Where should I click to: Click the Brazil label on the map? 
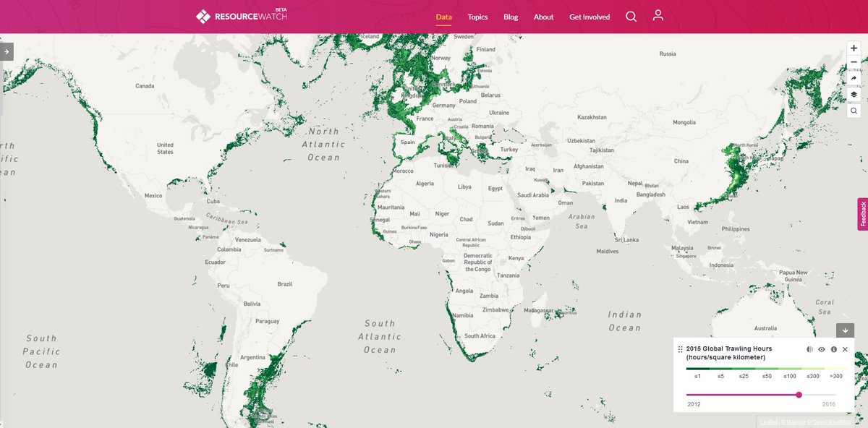pos(285,284)
